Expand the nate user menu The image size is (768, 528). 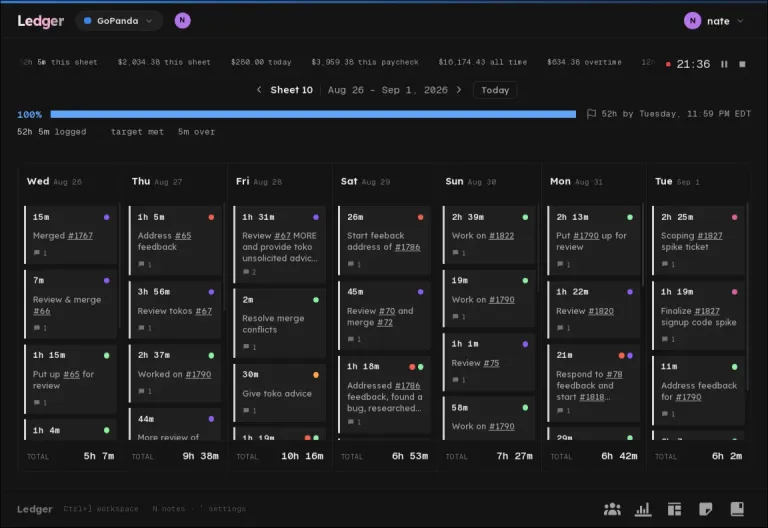[714, 21]
